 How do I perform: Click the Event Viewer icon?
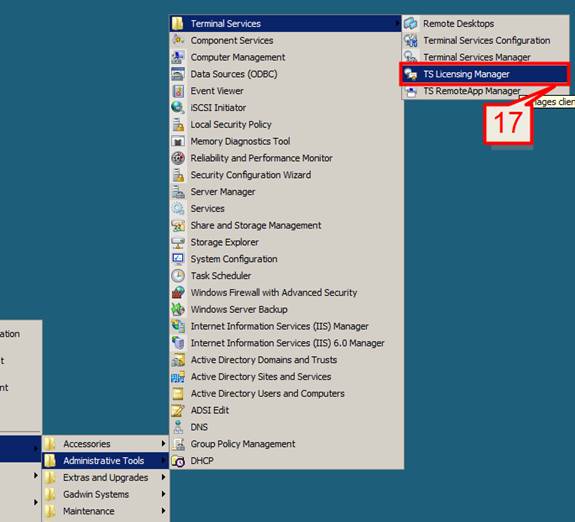(x=178, y=91)
